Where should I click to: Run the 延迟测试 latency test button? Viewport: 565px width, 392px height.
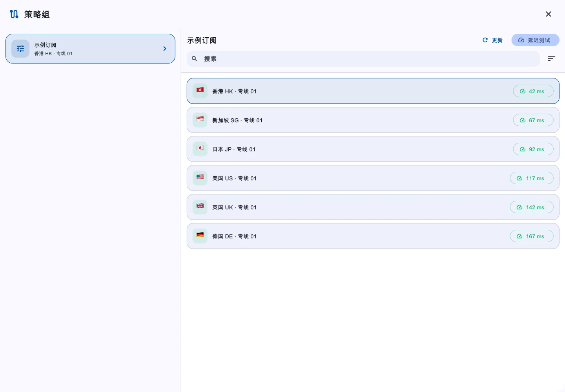(535, 40)
